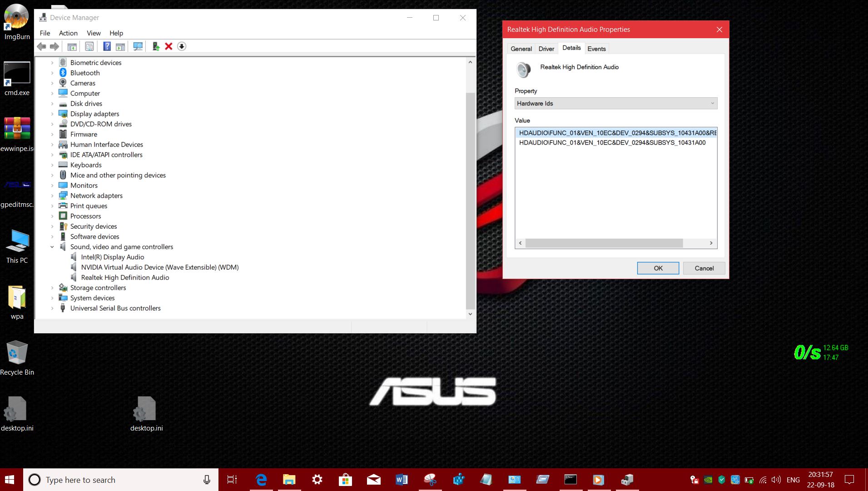Screen dimensions: 868x491
Task: Click the Show/Hide Action Pane toolbar icon
Action: coord(120,46)
